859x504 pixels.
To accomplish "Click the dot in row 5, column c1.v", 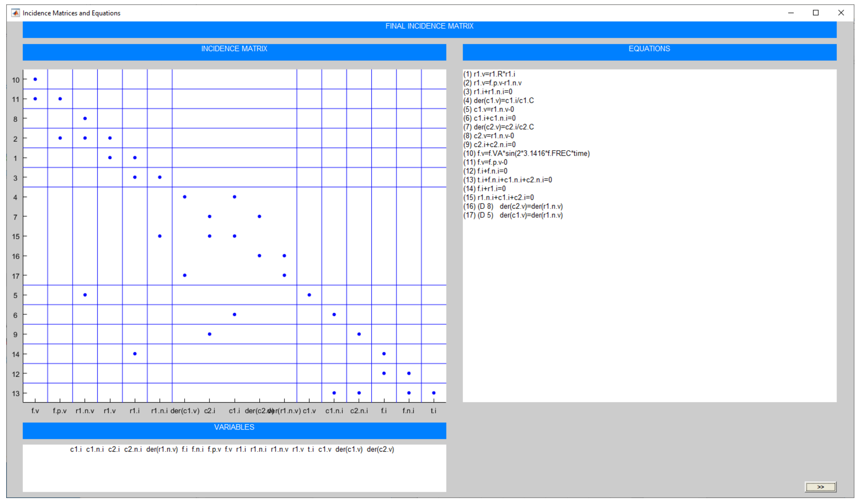I will click(309, 295).
